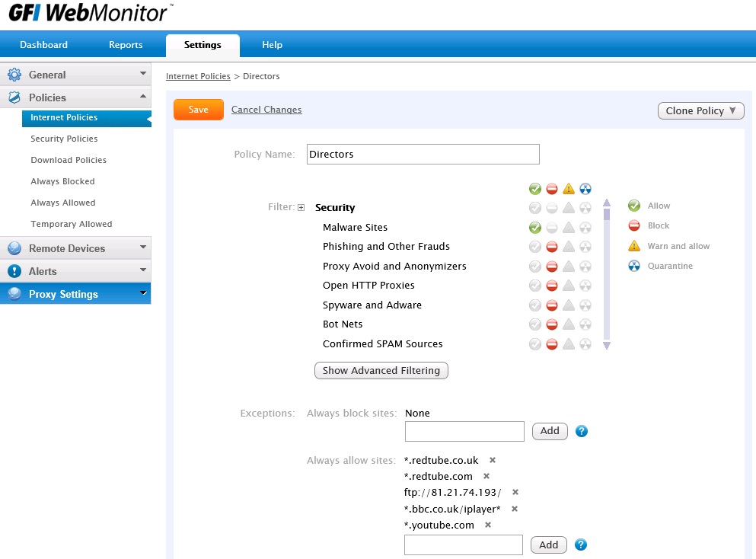Viewport: 756px width, 559px height.
Task: Remove *.bbc.co.uk/iplayer* from allowed sites
Action: tap(515, 509)
